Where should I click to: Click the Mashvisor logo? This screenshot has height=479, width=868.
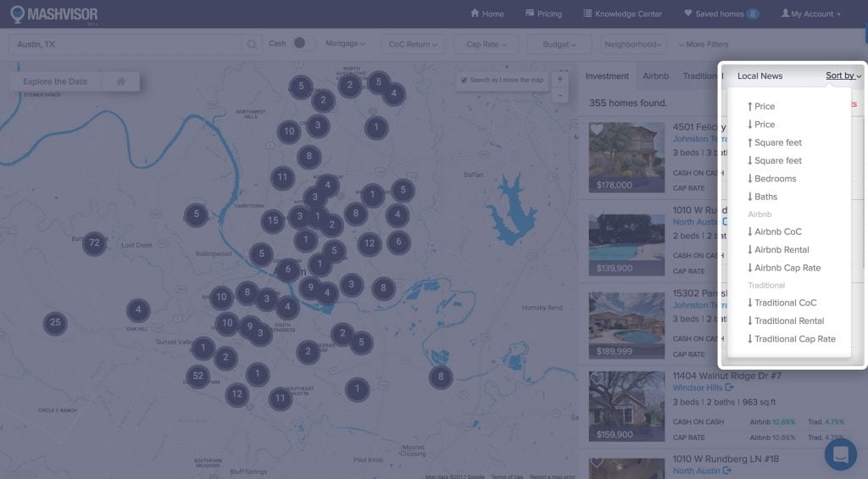tap(54, 14)
